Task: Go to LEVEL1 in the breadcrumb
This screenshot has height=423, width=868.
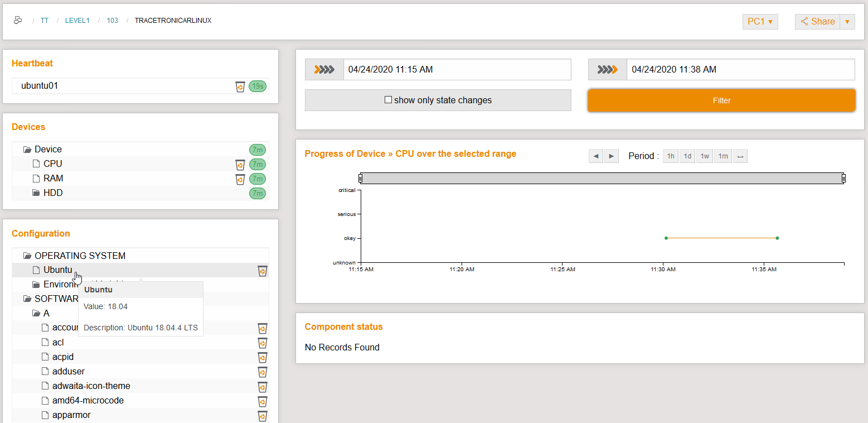Action: coord(77,21)
